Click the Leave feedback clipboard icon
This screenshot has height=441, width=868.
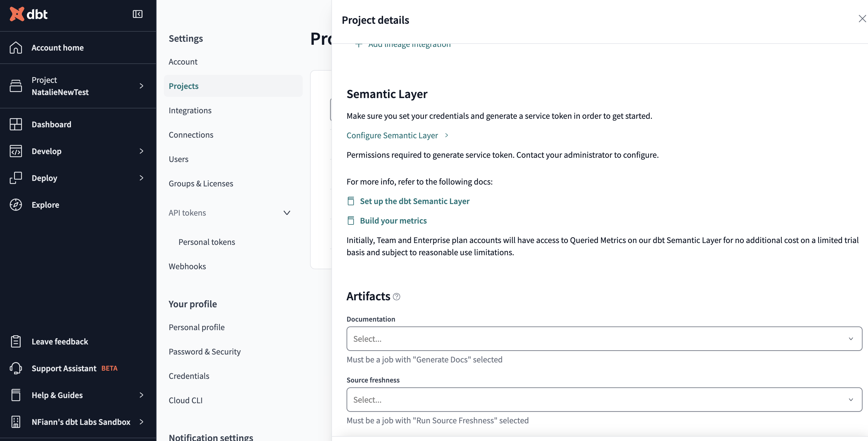pos(16,341)
